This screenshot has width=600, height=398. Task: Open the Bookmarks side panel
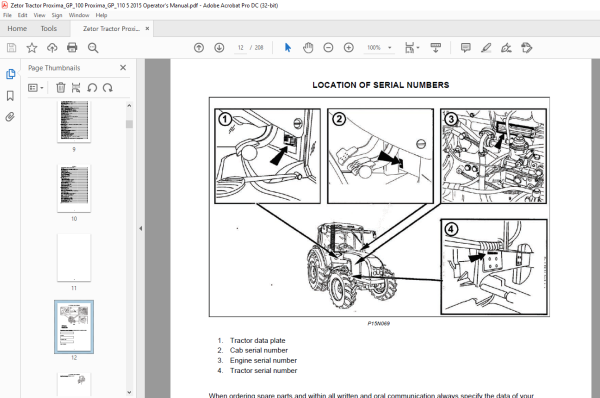(x=10, y=96)
